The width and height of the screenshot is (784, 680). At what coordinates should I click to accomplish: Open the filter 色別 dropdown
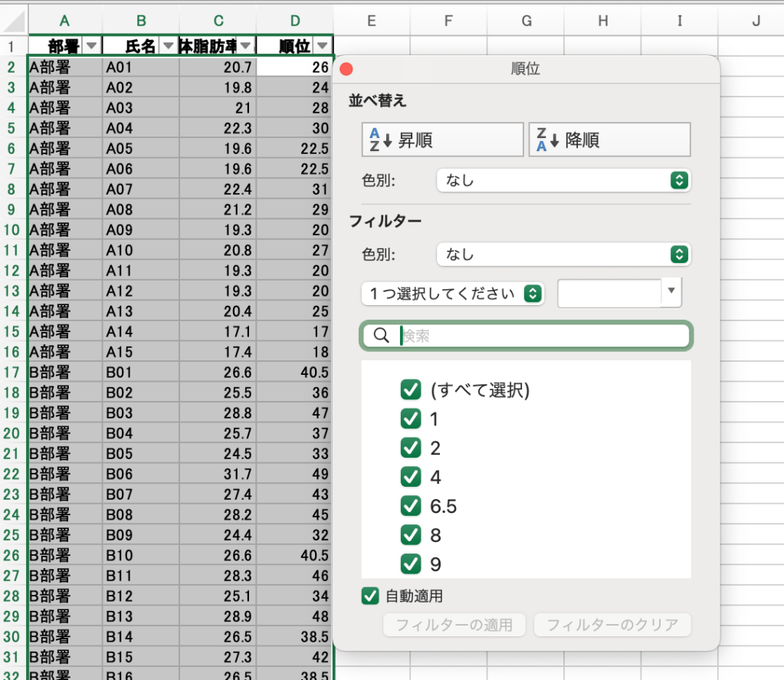[563, 255]
